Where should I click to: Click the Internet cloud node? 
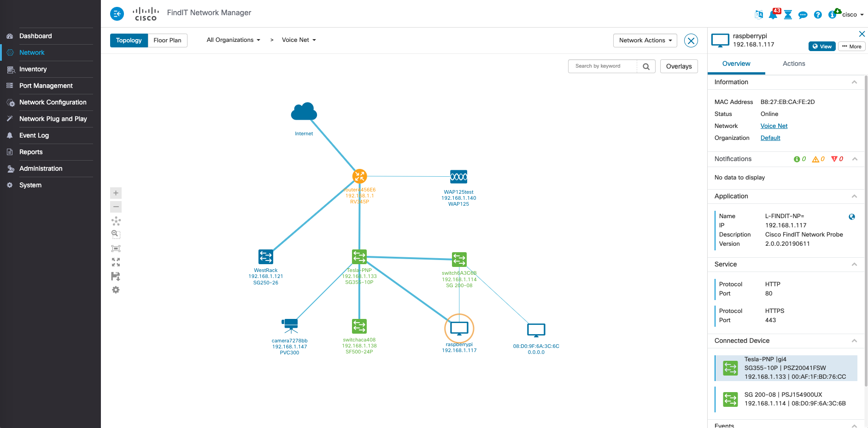304,112
